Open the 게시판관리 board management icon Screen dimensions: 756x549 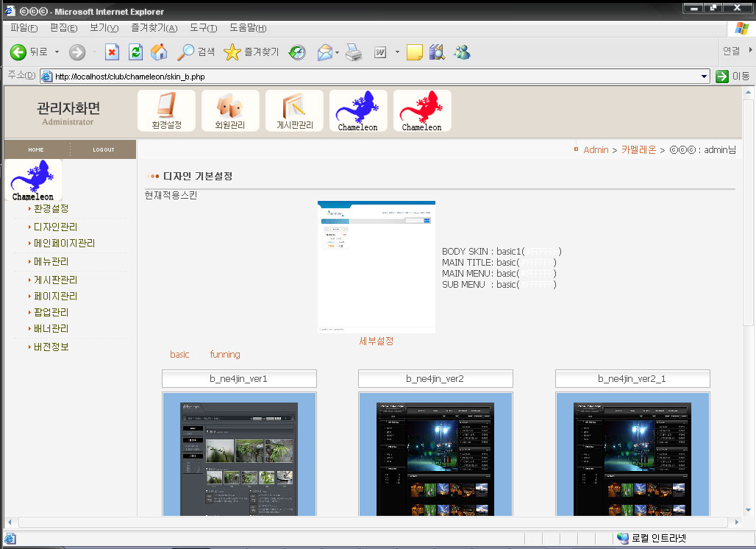click(294, 110)
